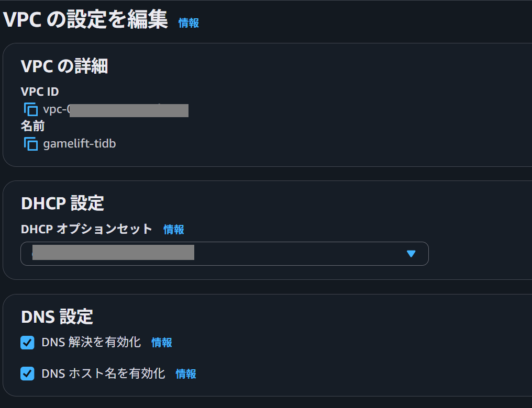Viewport: 532px width, 408px height.
Task: Click the VPC の詳細 section heading
Action: tap(64, 66)
